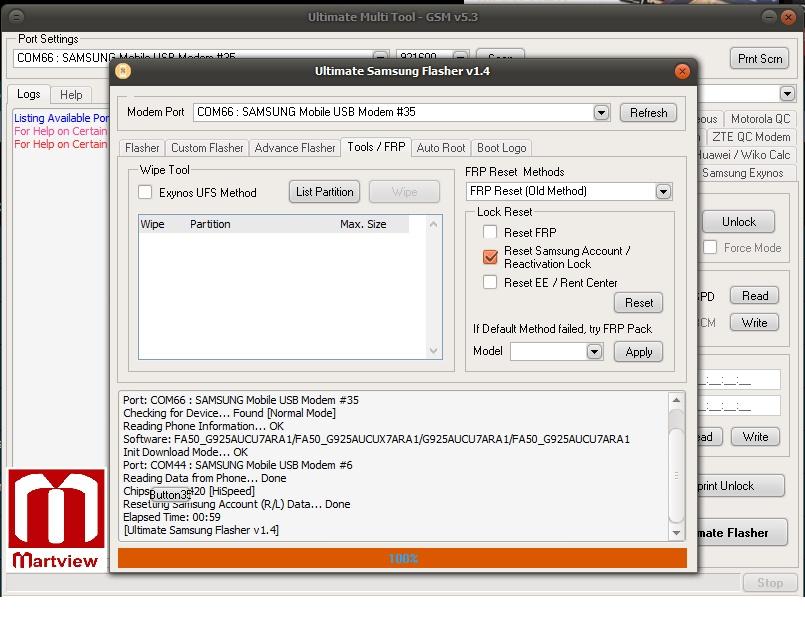Viewport: 805px width, 618px height.
Task: Click the Refresh button for modem ports
Action: pyautogui.click(x=648, y=113)
